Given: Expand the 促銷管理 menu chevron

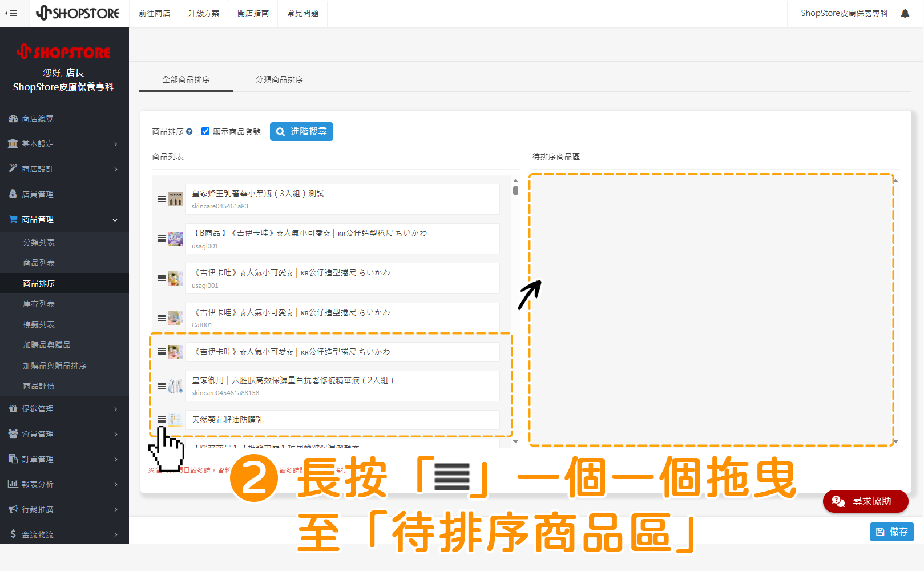Looking at the screenshot, I should pos(116,409).
